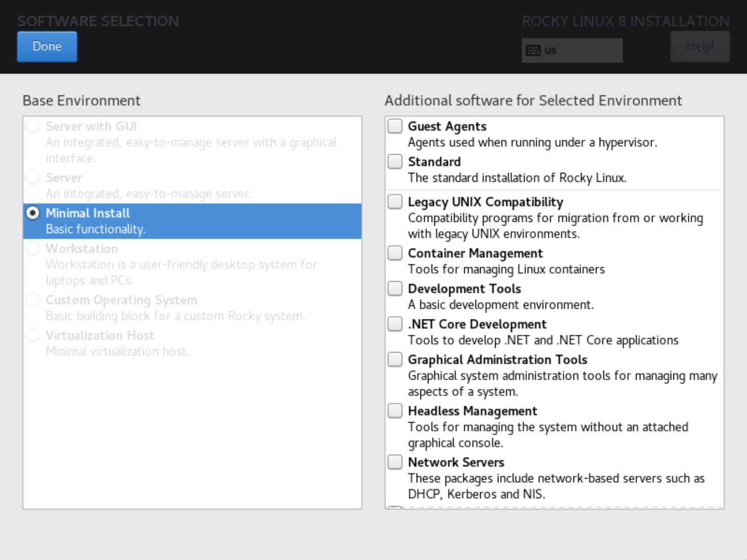This screenshot has height=560, width=747.
Task: Click 'Tools for managing Linux containers' text
Action: click(x=506, y=269)
